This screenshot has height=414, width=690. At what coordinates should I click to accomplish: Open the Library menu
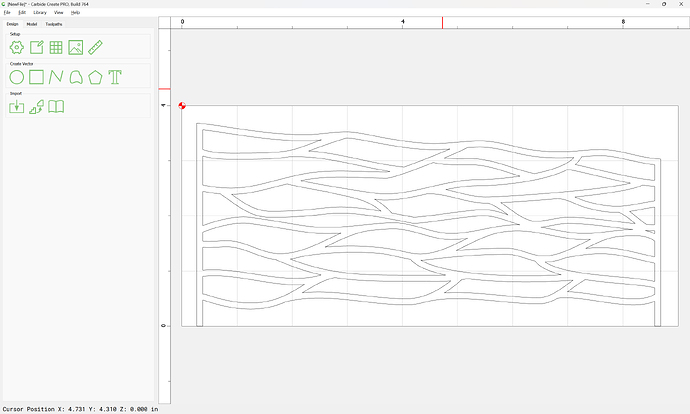click(x=40, y=12)
